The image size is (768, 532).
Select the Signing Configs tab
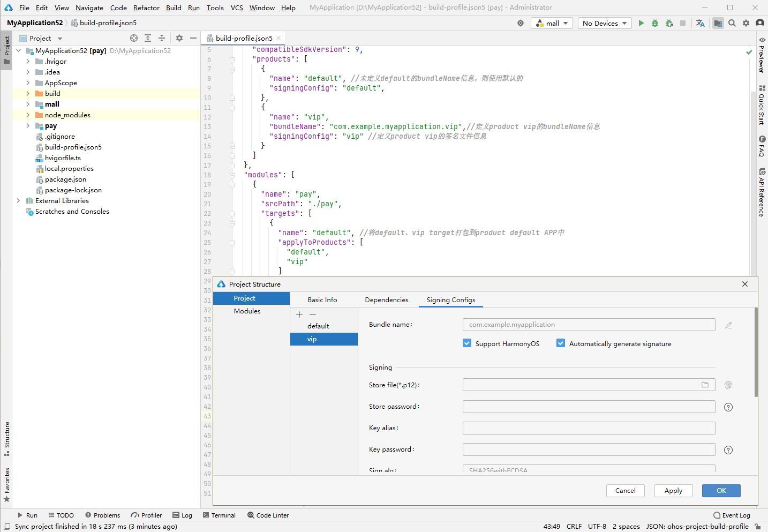(x=451, y=300)
